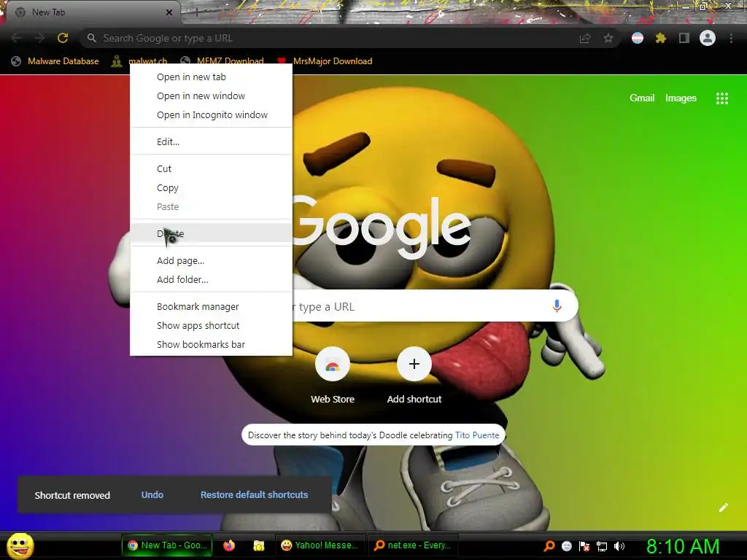
Task: Customize Chrome with the pencil icon
Action: coord(723,507)
